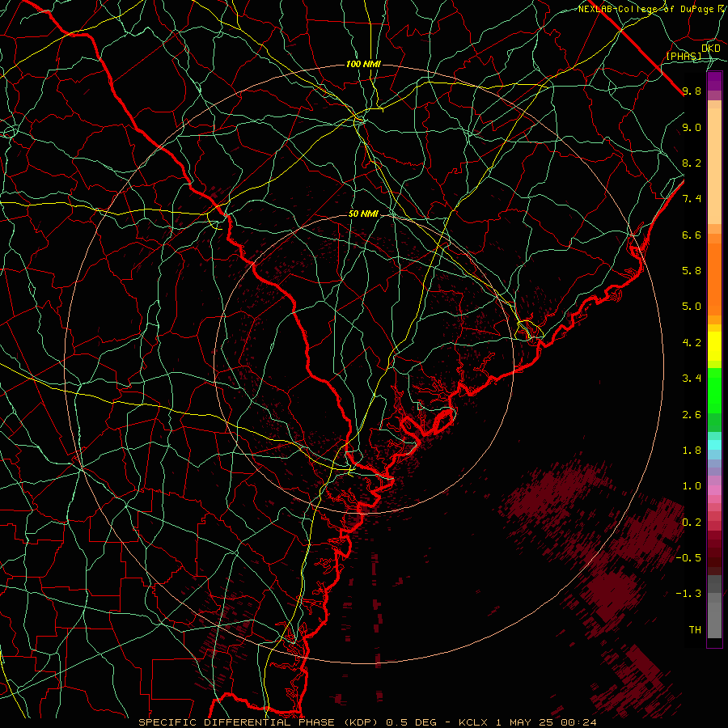728x728 pixels.
Task: Click the 3.4 scale value
Action: pos(692,379)
